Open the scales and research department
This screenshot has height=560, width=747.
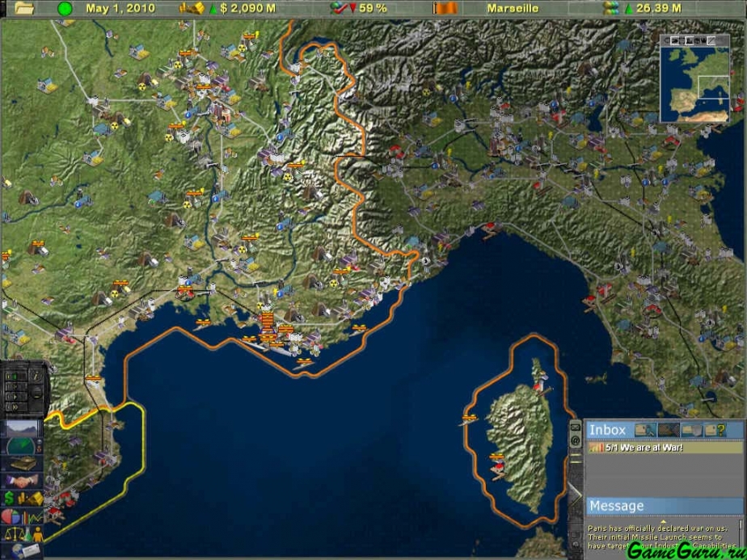[22, 534]
